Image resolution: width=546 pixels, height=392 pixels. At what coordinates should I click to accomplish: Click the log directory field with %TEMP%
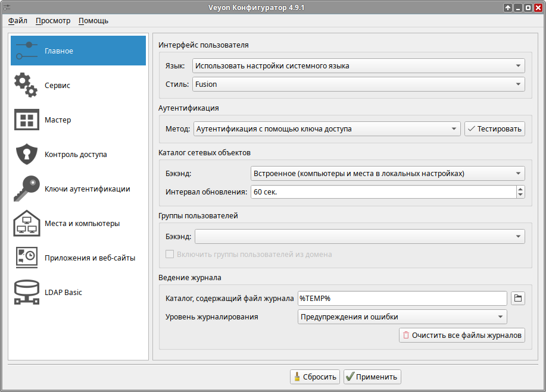tap(402, 298)
